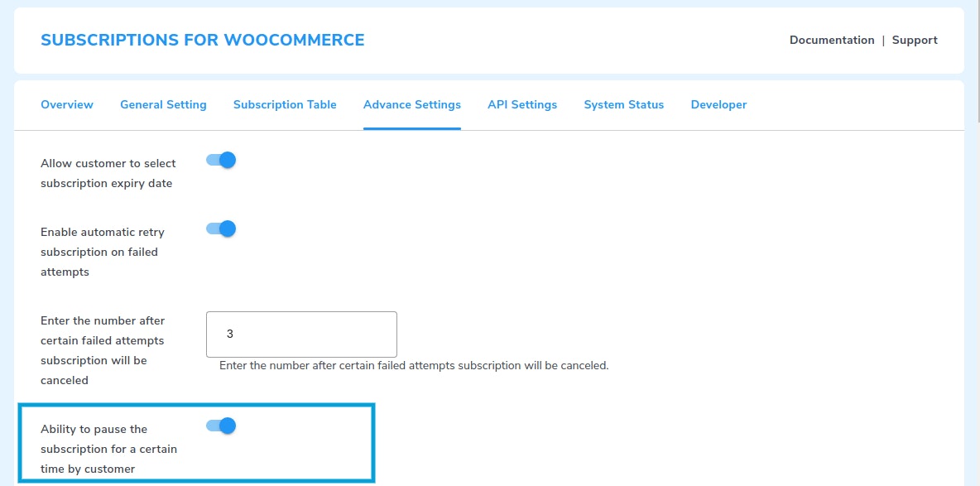Click 'Enable automatic retry subscription' label

pyautogui.click(x=103, y=252)
